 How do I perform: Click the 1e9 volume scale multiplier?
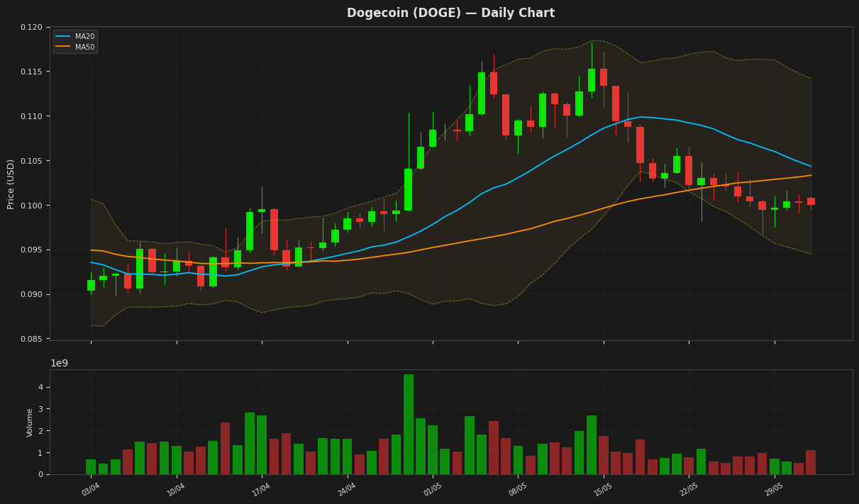tap(59, 363)
